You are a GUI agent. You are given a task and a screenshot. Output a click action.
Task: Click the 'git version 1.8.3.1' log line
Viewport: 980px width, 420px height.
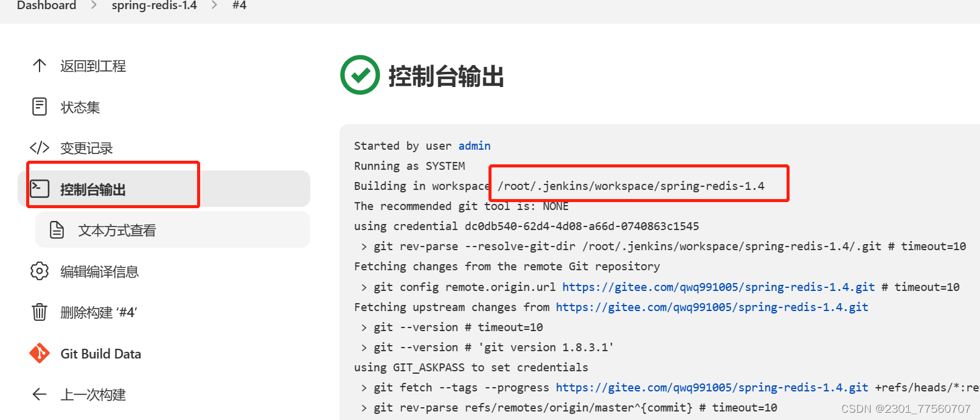[x=487, y=347]
